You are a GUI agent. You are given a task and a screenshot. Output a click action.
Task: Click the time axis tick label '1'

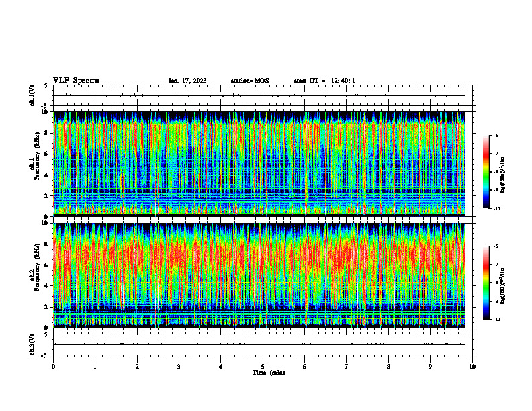tap(95, 367)
